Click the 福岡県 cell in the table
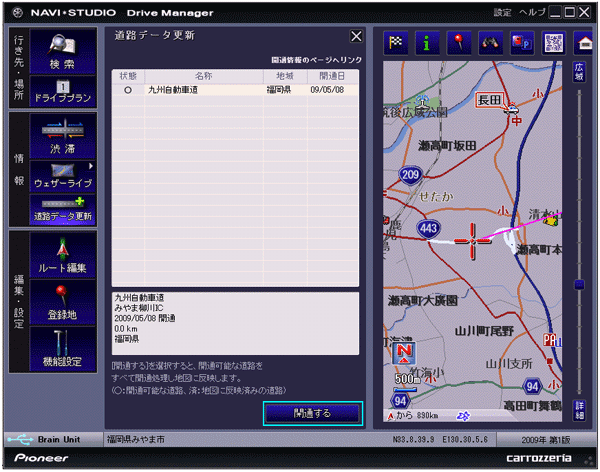The image size is (600, 472). [x=279, y=90]
